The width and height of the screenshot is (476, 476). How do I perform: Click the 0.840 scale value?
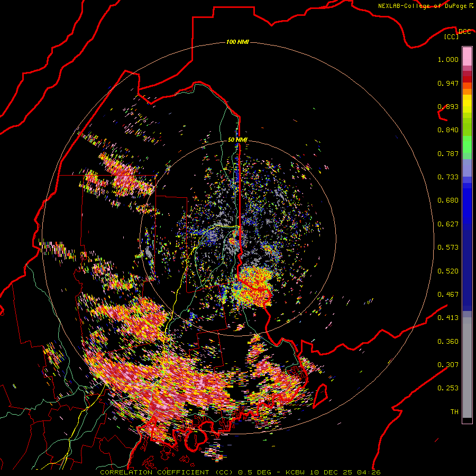click(448, 130)
